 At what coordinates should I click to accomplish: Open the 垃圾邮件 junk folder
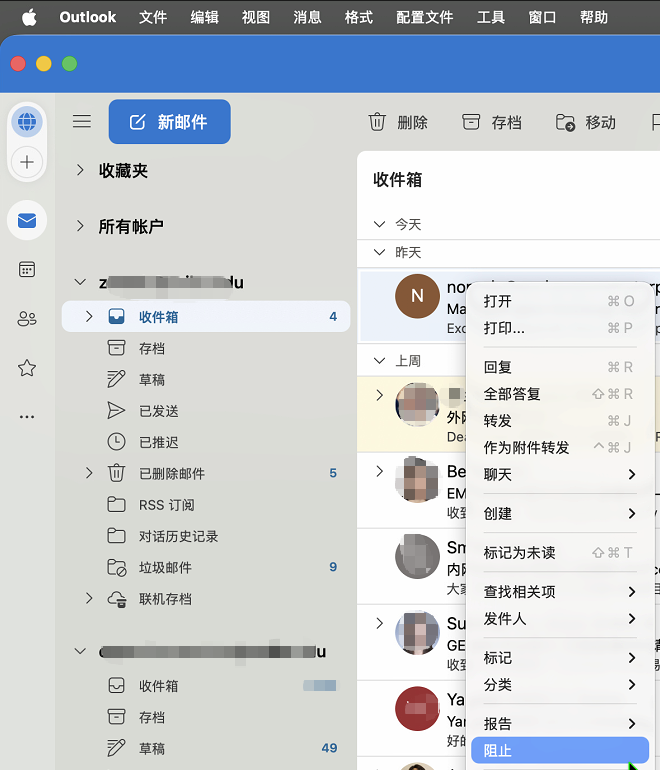pos(165,567)
